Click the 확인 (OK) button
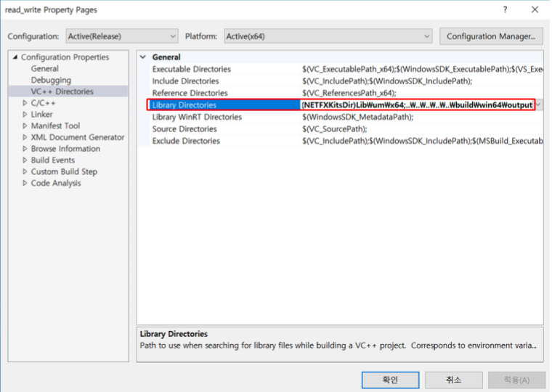Viewport: 552px width, 392px height. [390, 380]
